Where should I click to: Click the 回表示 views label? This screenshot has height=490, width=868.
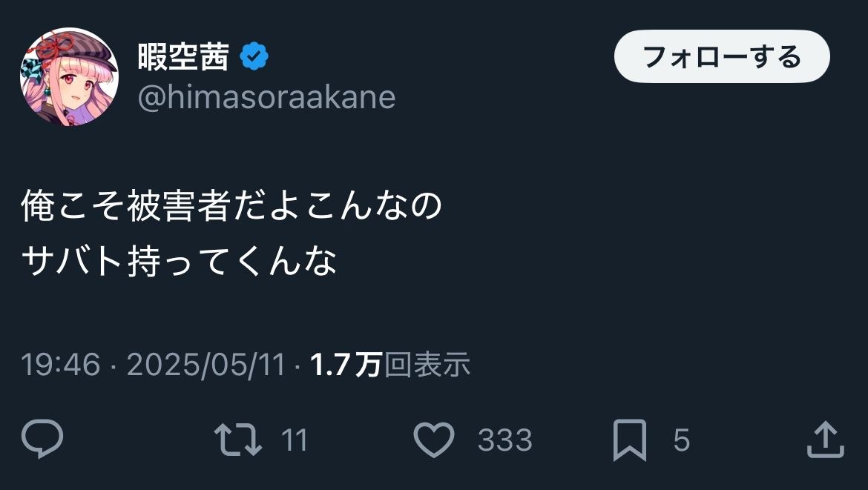427,365
